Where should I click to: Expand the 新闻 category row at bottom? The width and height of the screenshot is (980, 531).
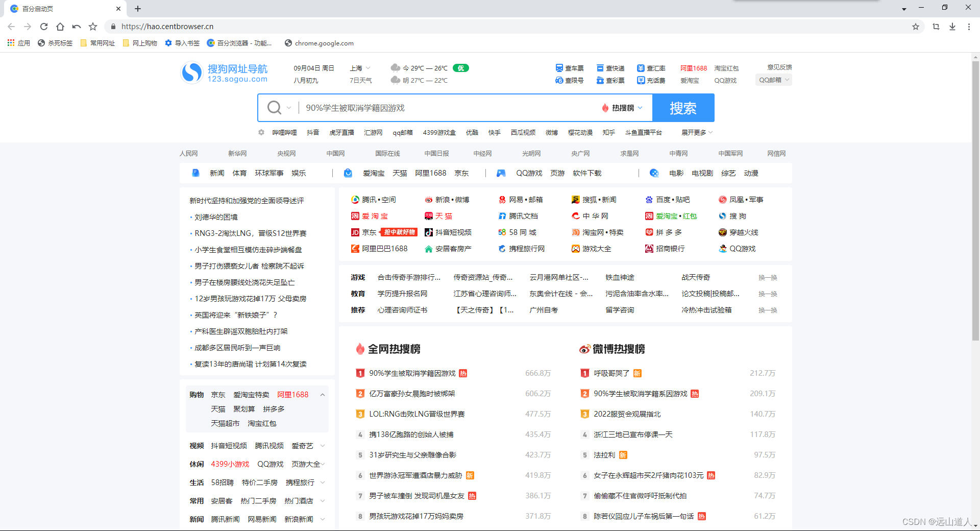pos(323,519)
